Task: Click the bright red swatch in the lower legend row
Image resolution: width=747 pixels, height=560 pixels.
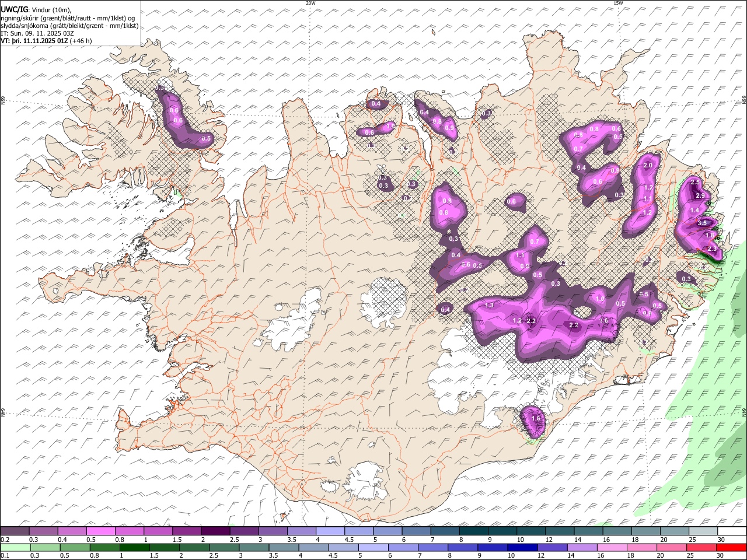Action: coord(732,547)
